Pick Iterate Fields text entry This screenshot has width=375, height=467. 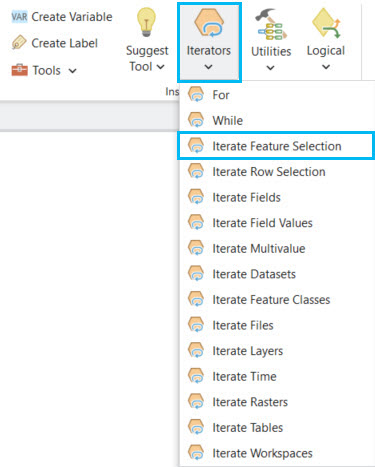point(247,197)
